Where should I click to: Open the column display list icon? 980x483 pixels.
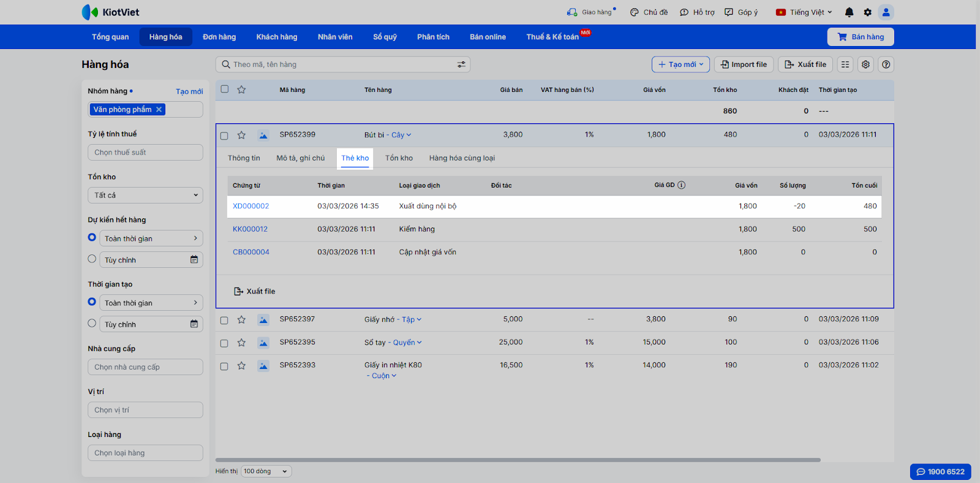(845, 64)
